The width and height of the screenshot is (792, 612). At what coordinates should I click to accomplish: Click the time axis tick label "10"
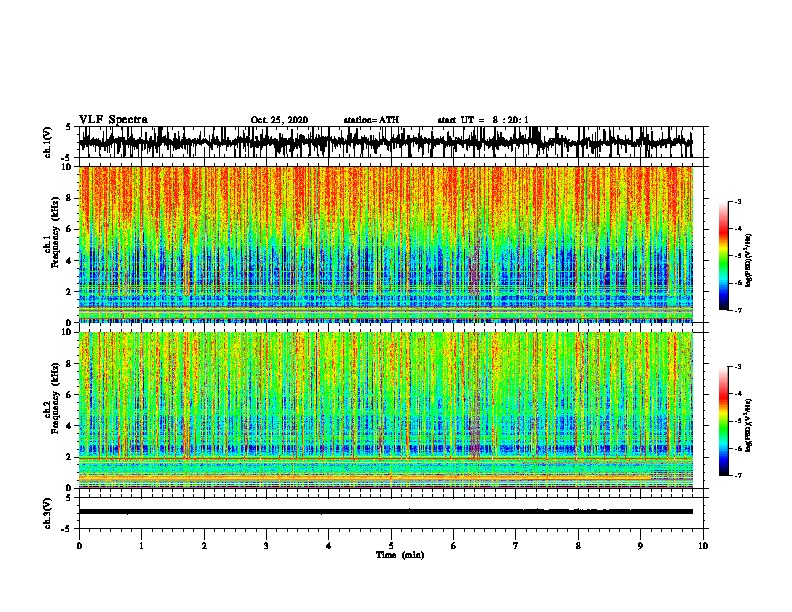point(703,546)
